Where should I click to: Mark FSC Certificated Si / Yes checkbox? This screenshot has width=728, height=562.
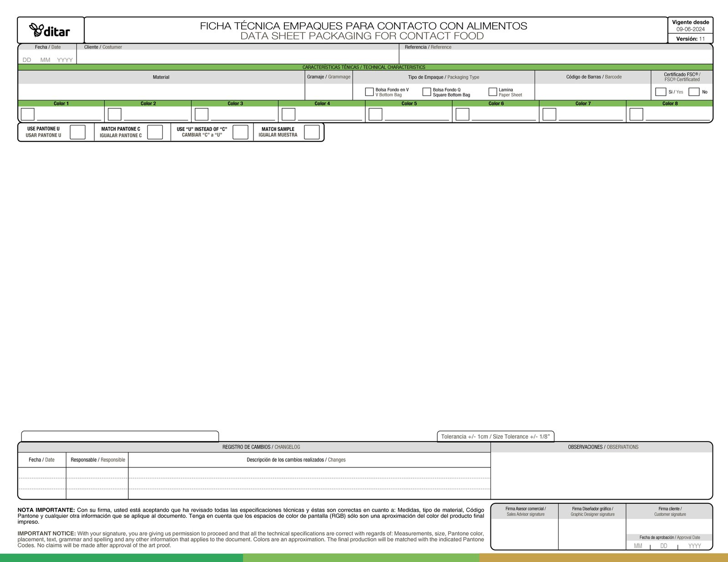coord(661,92)
